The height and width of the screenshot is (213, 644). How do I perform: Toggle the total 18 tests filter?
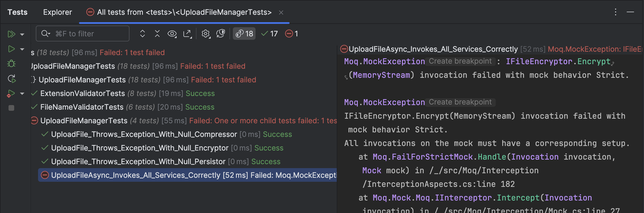pos(244,34)
